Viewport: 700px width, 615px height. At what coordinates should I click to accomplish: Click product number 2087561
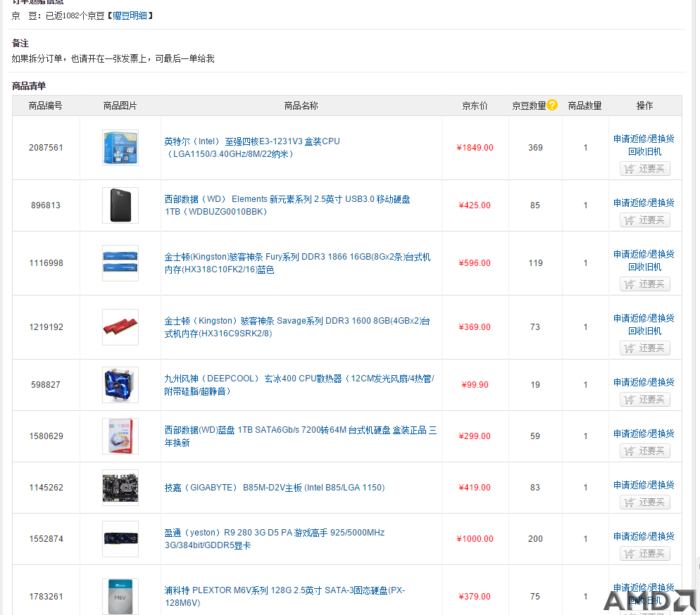(46, 148)
